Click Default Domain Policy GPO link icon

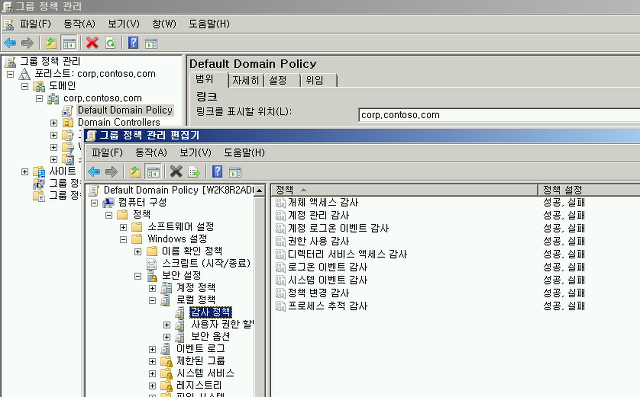(68, 111)
